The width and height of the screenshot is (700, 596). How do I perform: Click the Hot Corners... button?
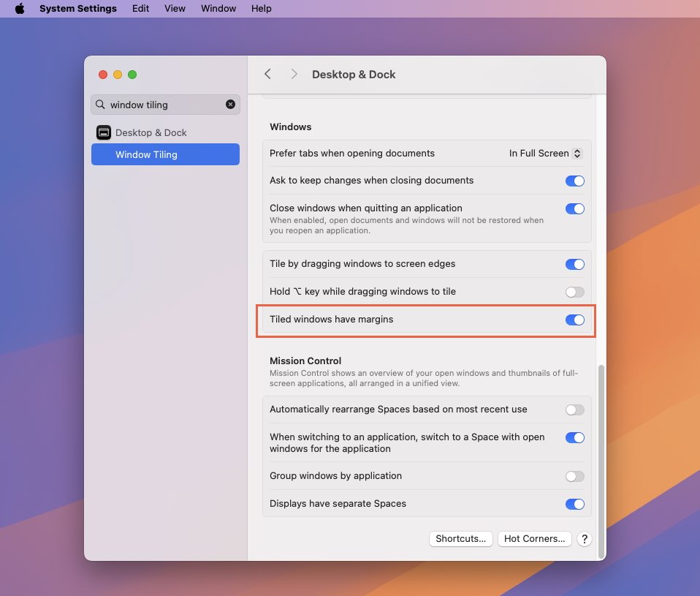[x=534, y=539]
